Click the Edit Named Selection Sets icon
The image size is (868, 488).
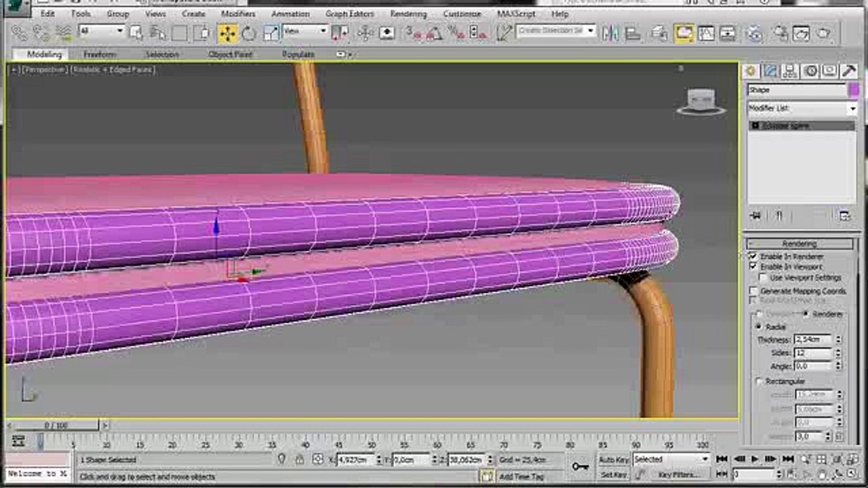coord(504,32)
